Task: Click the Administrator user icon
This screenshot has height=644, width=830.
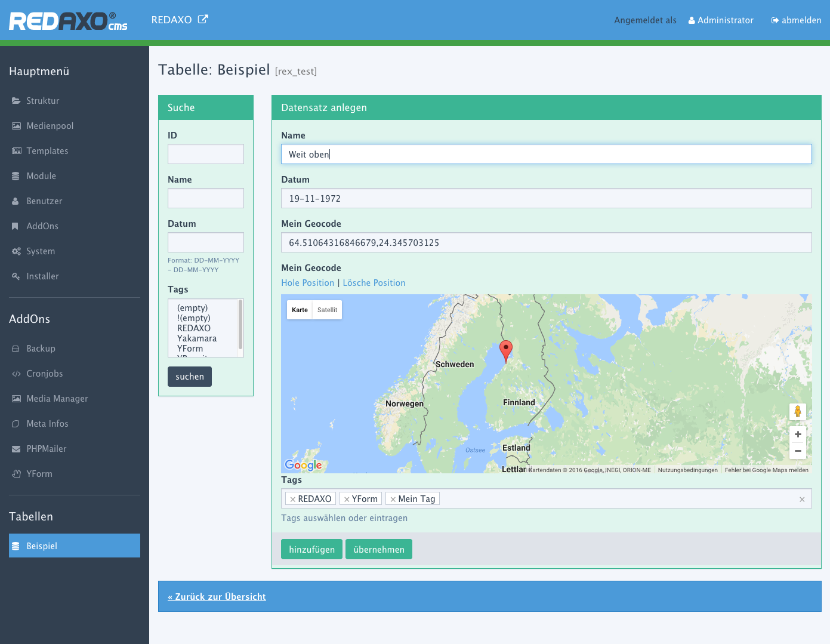Action: [x=692, y=20]
